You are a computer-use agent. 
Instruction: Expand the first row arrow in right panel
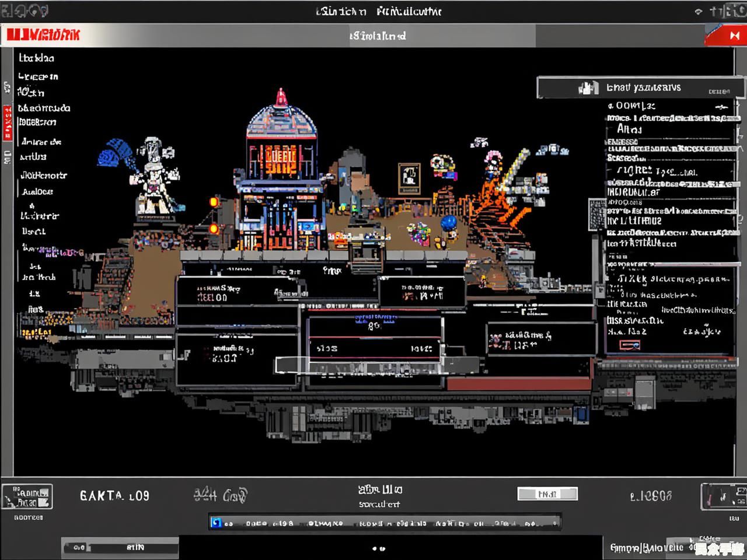pos(722,106)
